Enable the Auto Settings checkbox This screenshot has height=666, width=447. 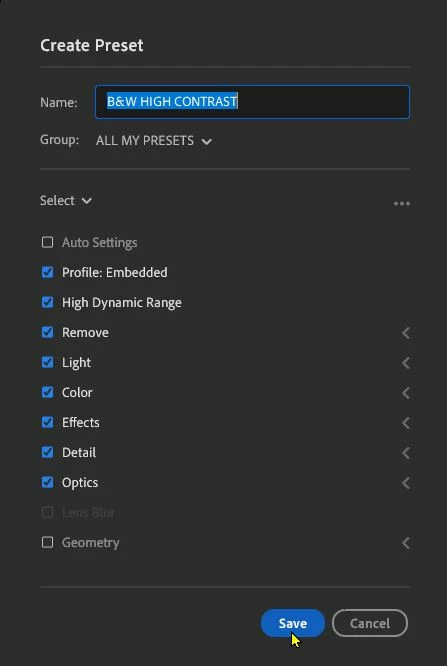coord(47,242)
